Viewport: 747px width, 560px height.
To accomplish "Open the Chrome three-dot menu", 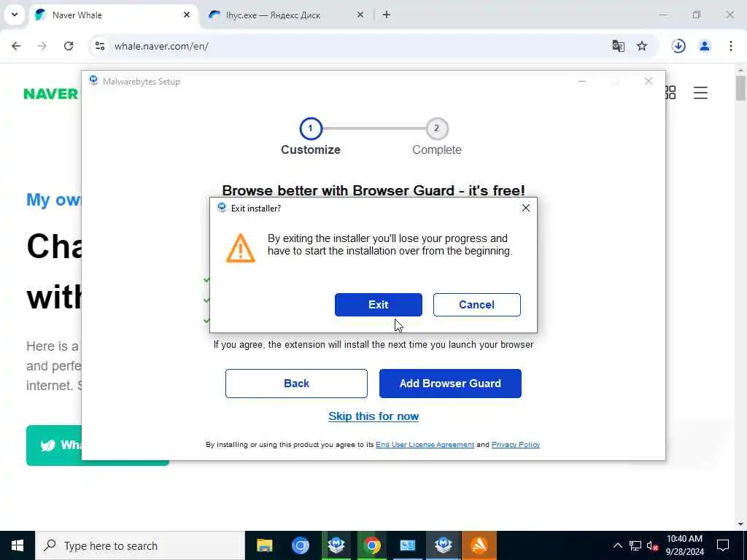I will point(731,46).
